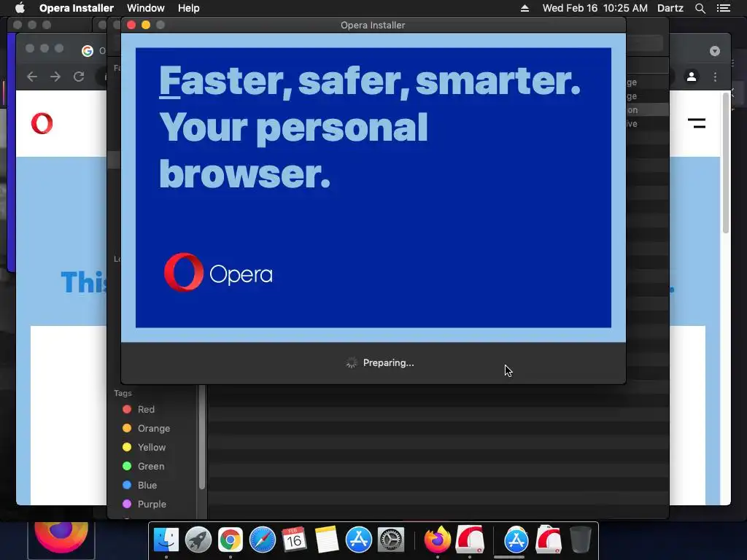Open Opera installer icon beside Trash
The width and height of the screenshot is (747, 560).
pos(549,540)
